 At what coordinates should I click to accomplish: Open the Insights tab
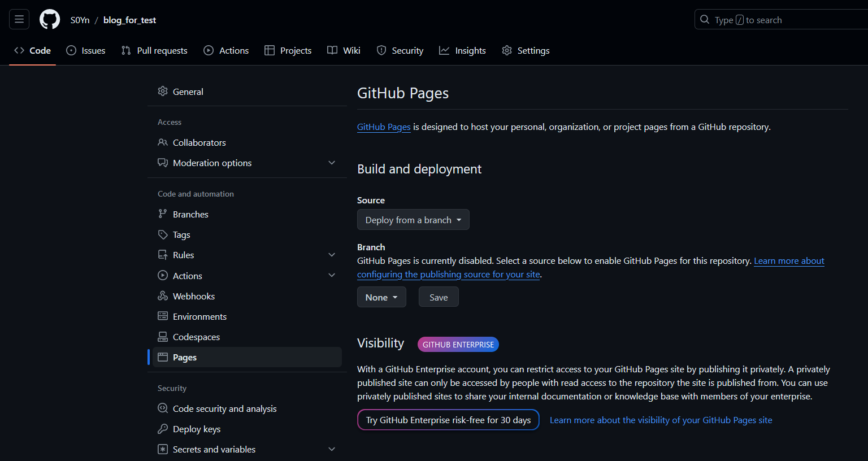pyautogui.click(x=463, y=50)
